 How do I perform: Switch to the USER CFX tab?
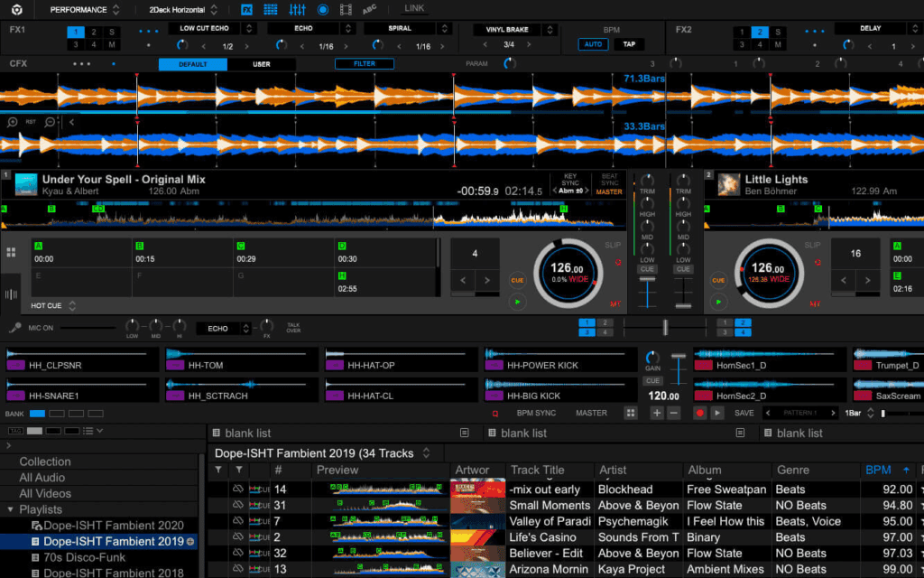pos(261,64)
